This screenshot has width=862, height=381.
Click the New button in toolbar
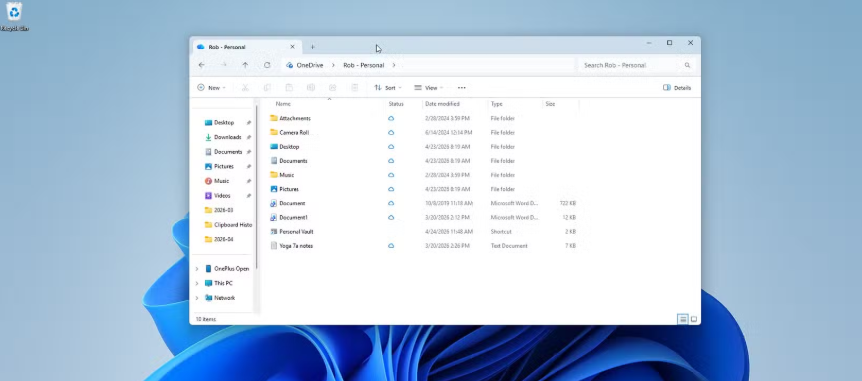(212, 87)
